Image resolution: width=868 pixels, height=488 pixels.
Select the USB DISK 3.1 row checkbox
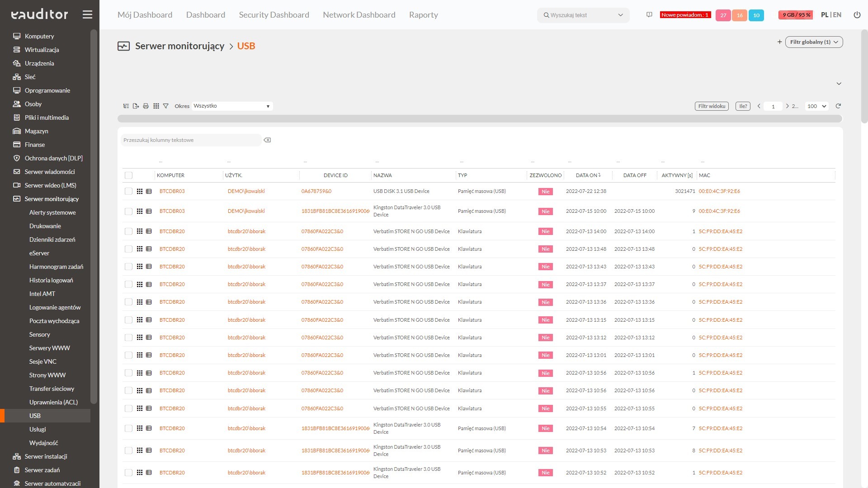point(128,192)
